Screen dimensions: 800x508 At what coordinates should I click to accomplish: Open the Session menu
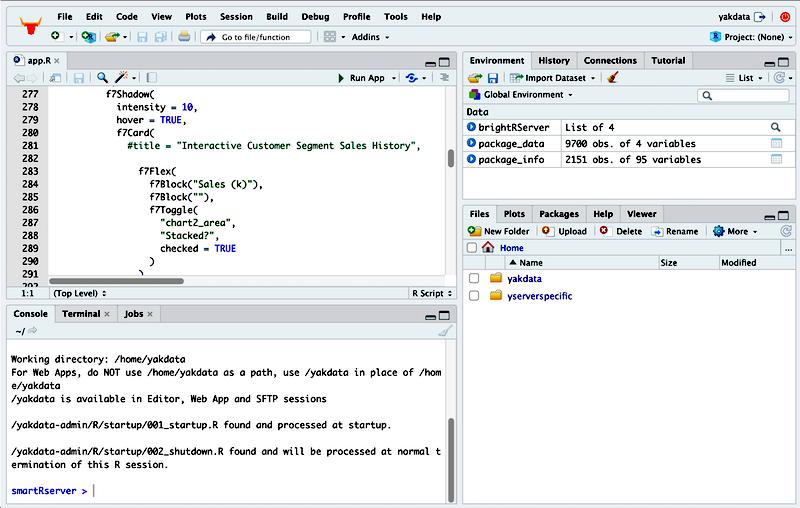click(x=236, y=17)
